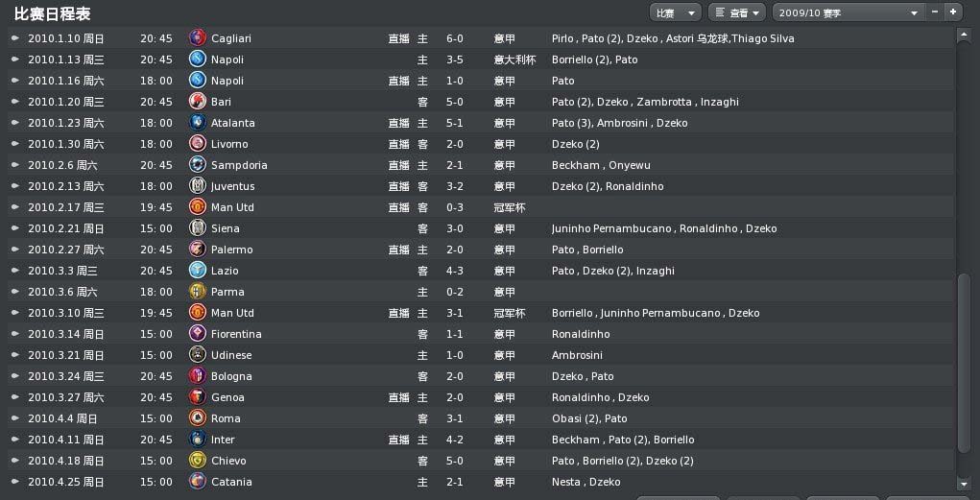The image size is (980, 500).
Task: Click the plus button beside season selector
Action: click(x=953, y=12)
